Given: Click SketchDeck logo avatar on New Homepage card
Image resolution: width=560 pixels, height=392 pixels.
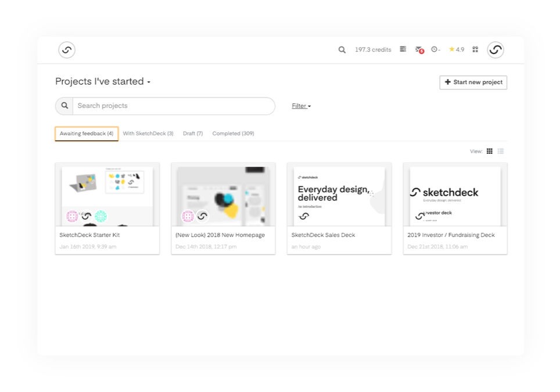Looking at the screenshot, I should click(203, 216).
